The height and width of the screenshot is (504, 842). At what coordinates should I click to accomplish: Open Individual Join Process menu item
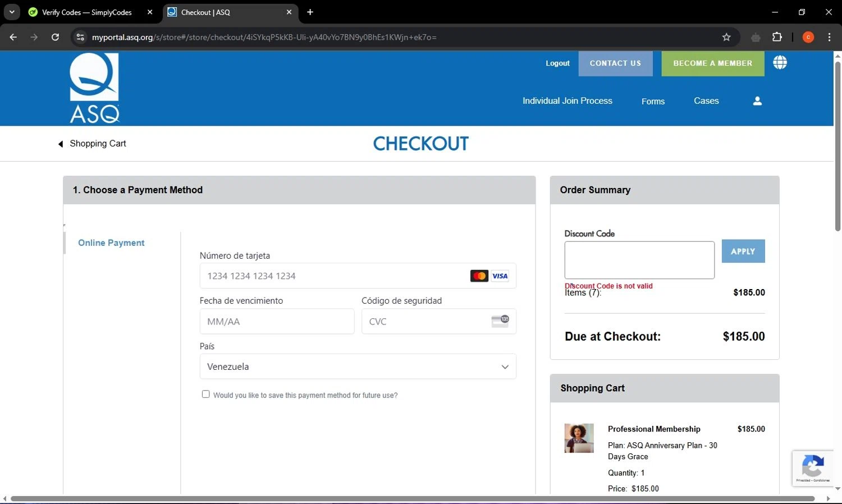coord(568,101)
